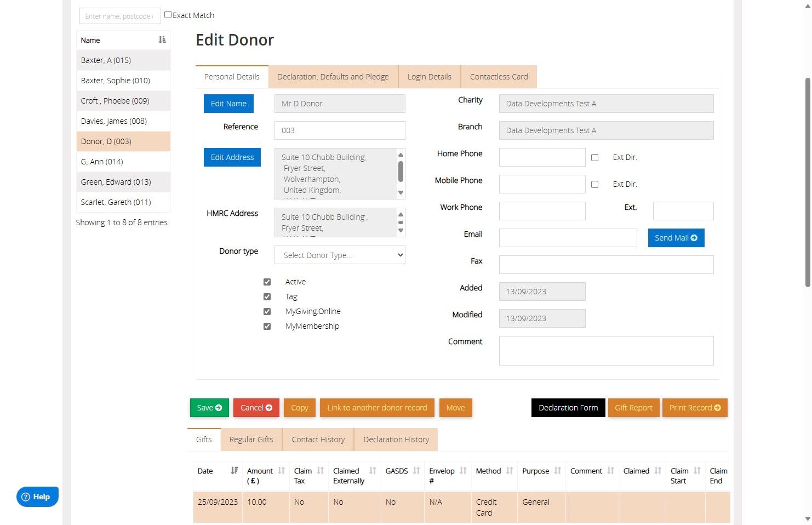Open the Help chat widget
This screenshot has width=812, height=525.
click(37, 497)
